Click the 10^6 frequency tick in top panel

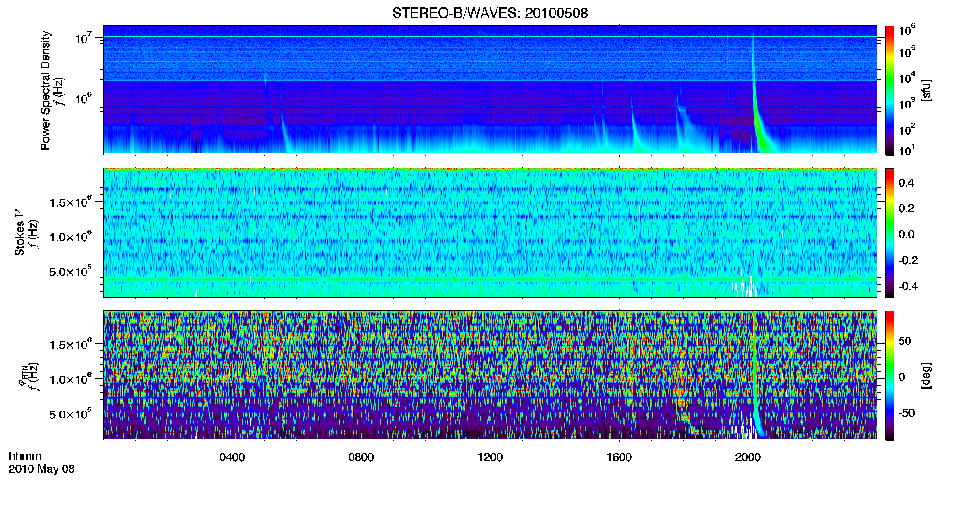coord(84,99)
